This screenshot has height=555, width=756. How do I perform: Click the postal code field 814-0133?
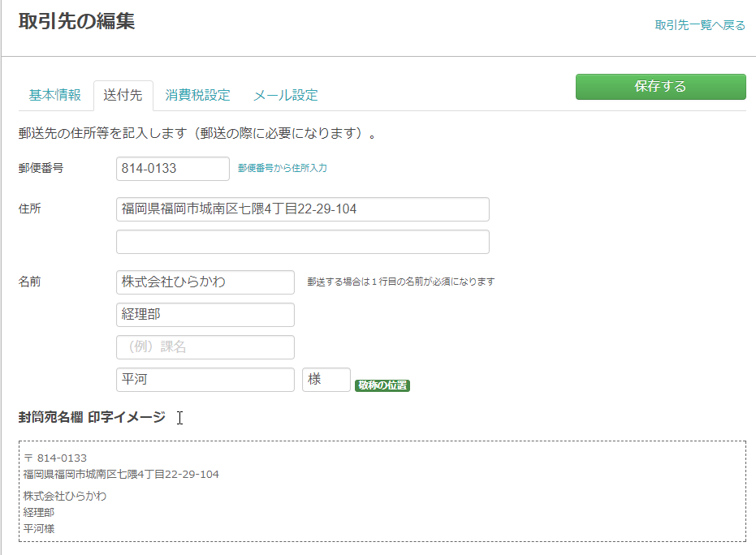173,169
